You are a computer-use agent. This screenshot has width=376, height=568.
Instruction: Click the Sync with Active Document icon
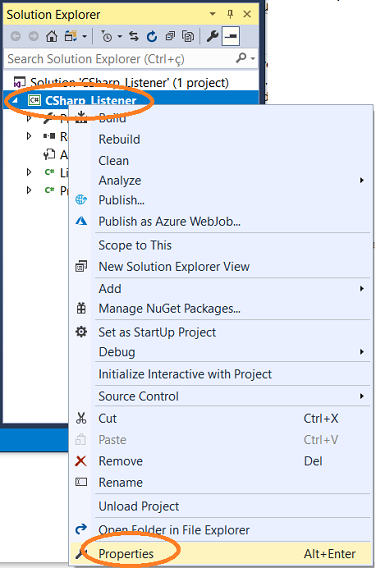(134, 36)
